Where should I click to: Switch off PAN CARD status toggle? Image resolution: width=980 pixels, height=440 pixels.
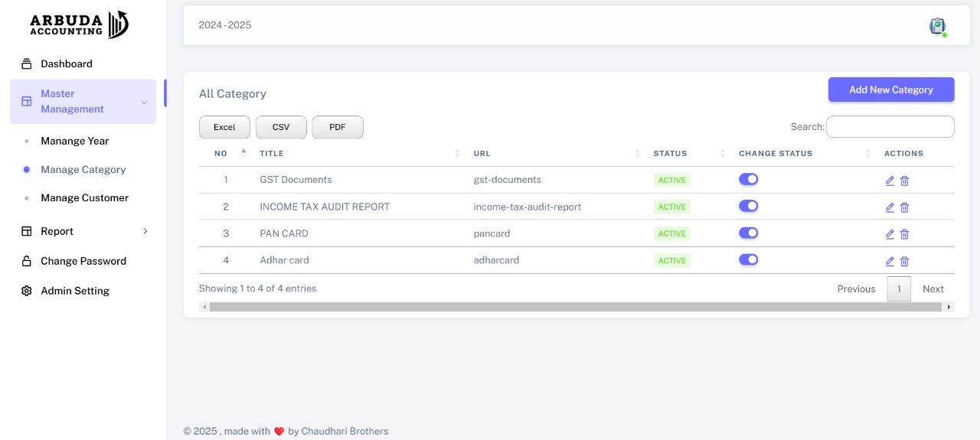(x=748, y=233)
